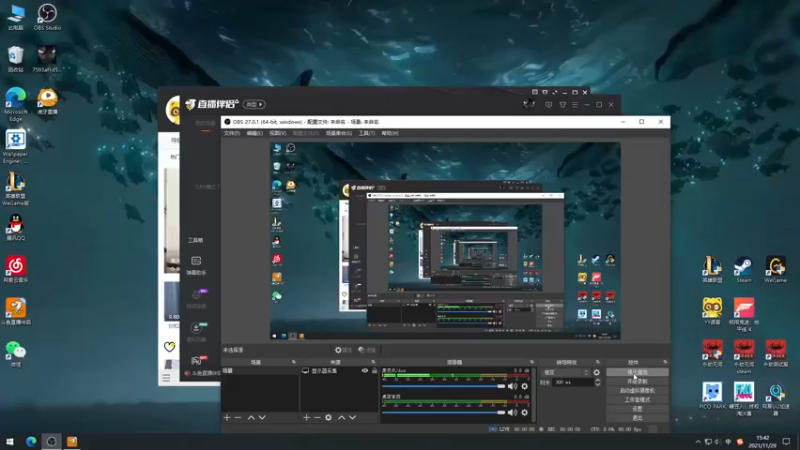Open source properties gear in Sources panel
Screen dimensions: 800x450
tap(329, 417)
